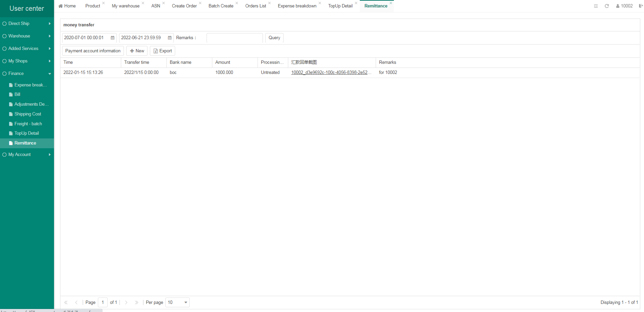Click the User center title
The image size is (644, 312).
27,9
